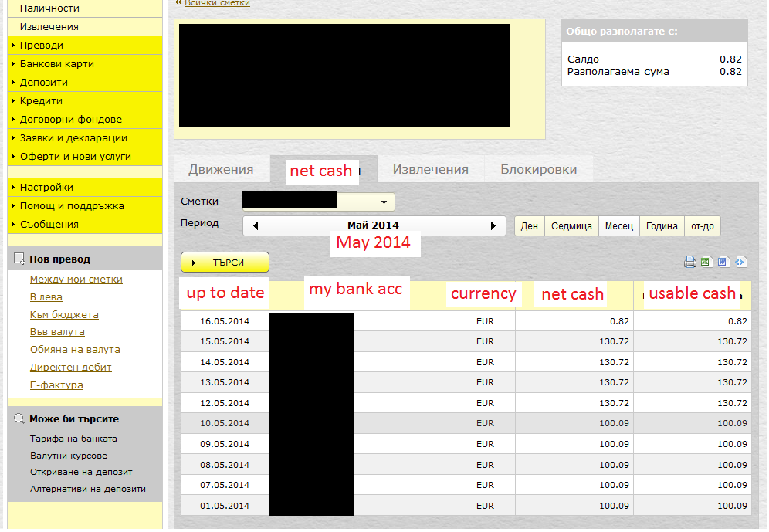The width and height of the screenshot is (769, 532).
Task: Export balances to Word document
Action: 723,262
